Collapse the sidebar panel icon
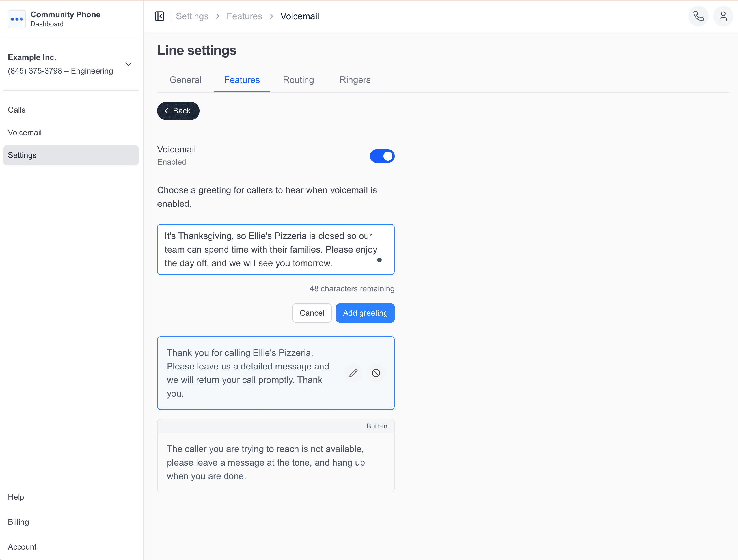The width and height of the screenshot is (738, 560). tap(159, 16)
